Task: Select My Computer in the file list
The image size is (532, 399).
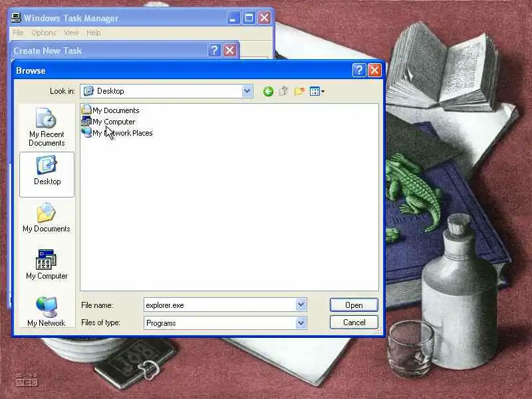Action: coord(108,122)
